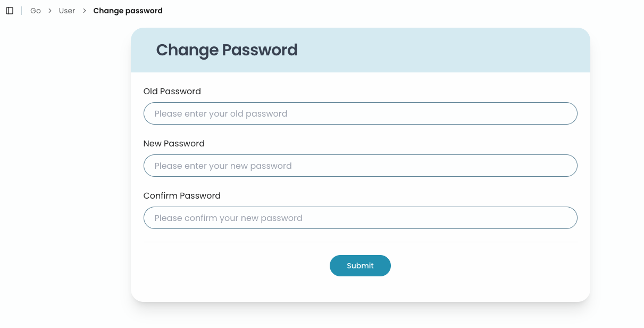Navigate to the User breadcrumb
The height and width of the screenshot is (328, 644).
67,11
